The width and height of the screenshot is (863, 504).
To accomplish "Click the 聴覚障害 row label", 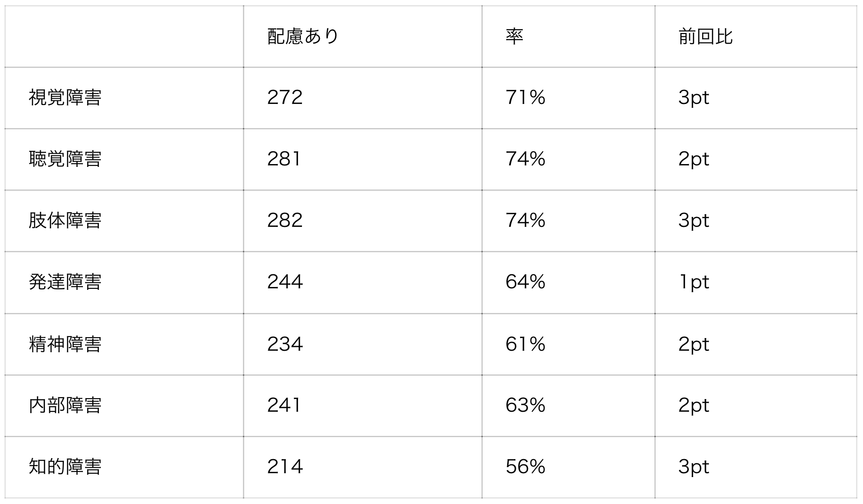I will (x=65, y=159).
